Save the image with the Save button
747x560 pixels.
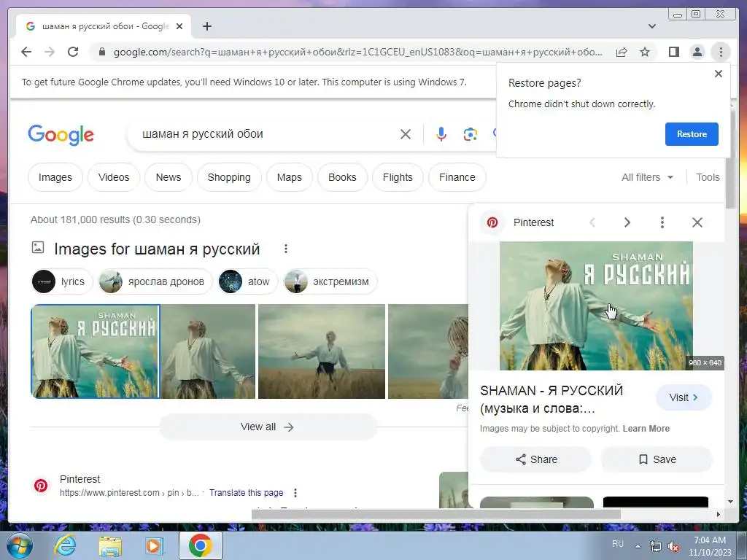657,459
